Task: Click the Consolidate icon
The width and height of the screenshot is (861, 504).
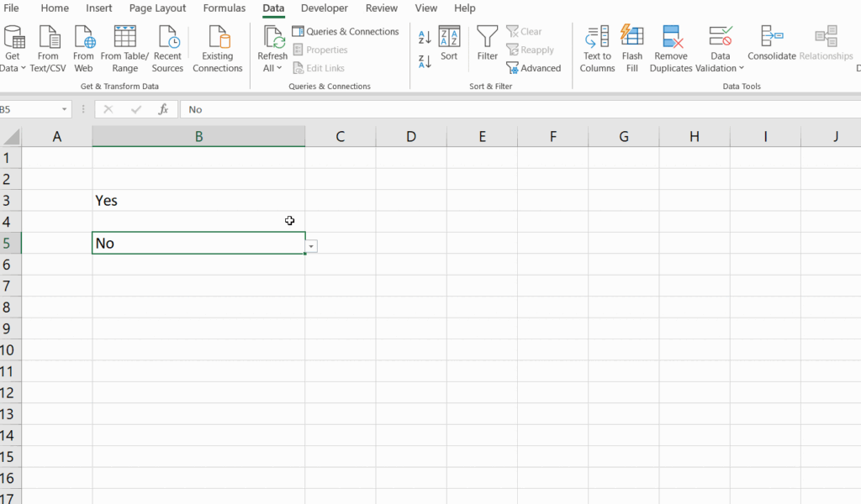Action: 771,37
